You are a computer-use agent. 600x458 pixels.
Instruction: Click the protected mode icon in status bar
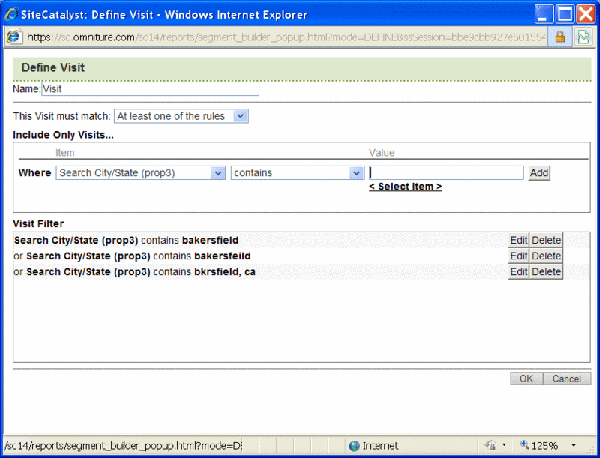pyautogui.click(x=490, y=445)
